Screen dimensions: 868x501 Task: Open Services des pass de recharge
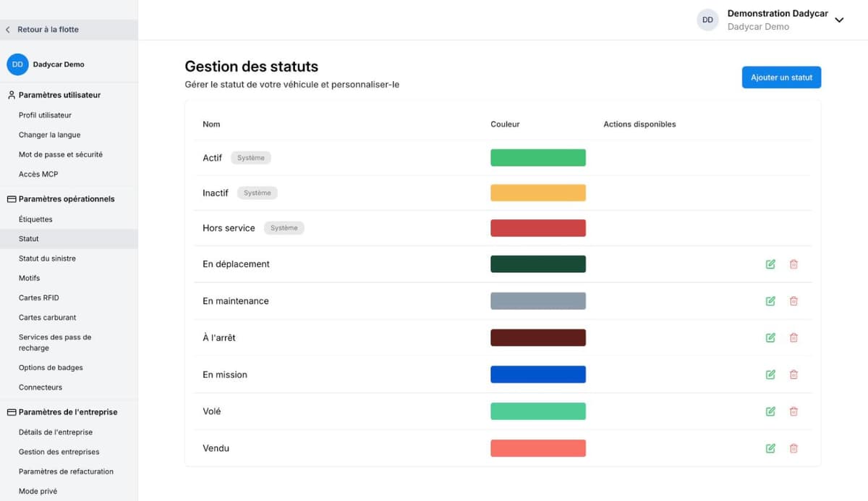point(55,342)
